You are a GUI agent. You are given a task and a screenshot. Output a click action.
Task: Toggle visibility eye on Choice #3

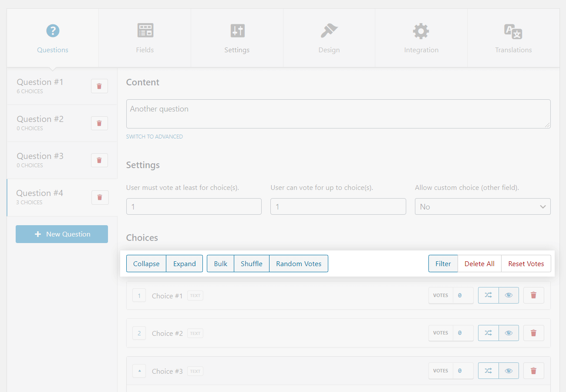coord(509,371)
